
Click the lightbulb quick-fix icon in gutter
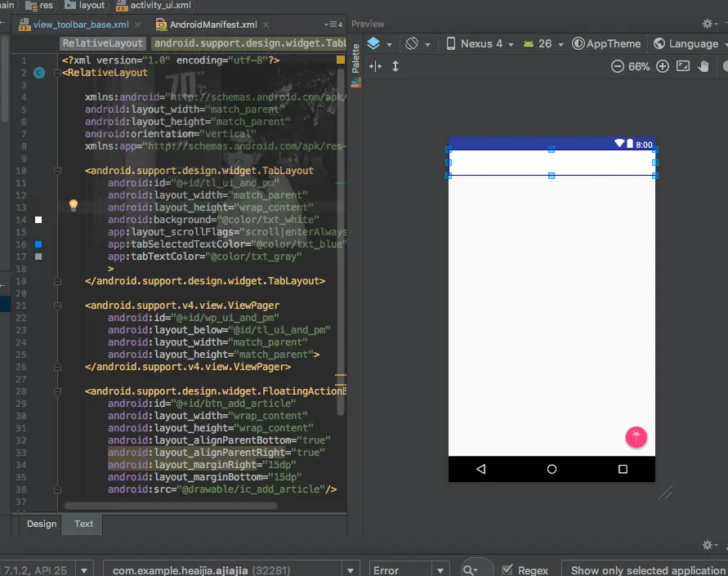coord(73,205)
